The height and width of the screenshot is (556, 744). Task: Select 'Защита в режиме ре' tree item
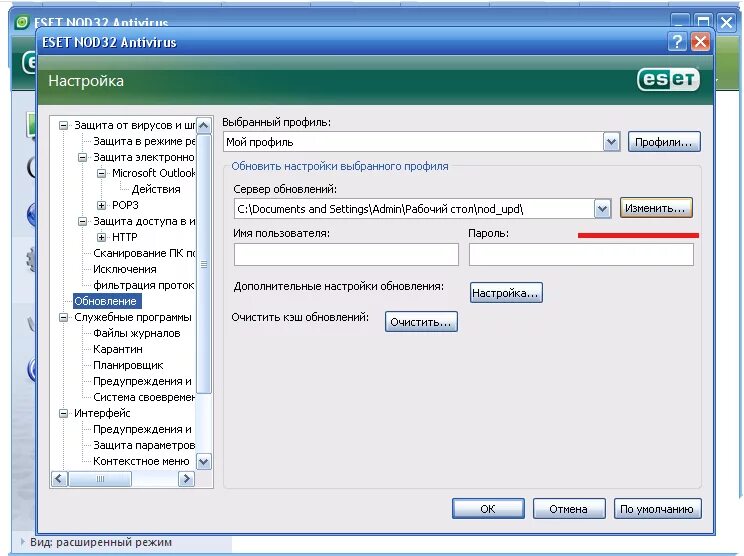(144, 141)
